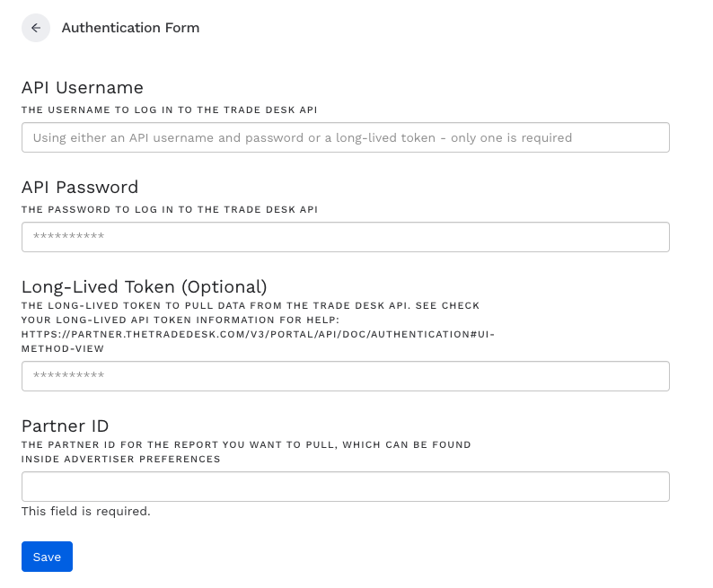
Task: Focus the empty Partner ID field
Action: click(x=346, y=487)
